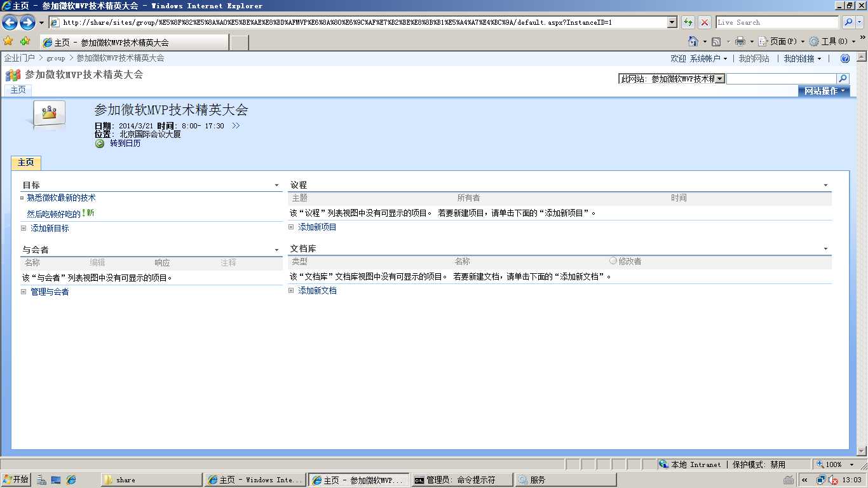This screenshot has height=488, width=868.
Task: Click the Add to Favorites star-plus icon
Action: pyautogui.click(x=25, y=41)
